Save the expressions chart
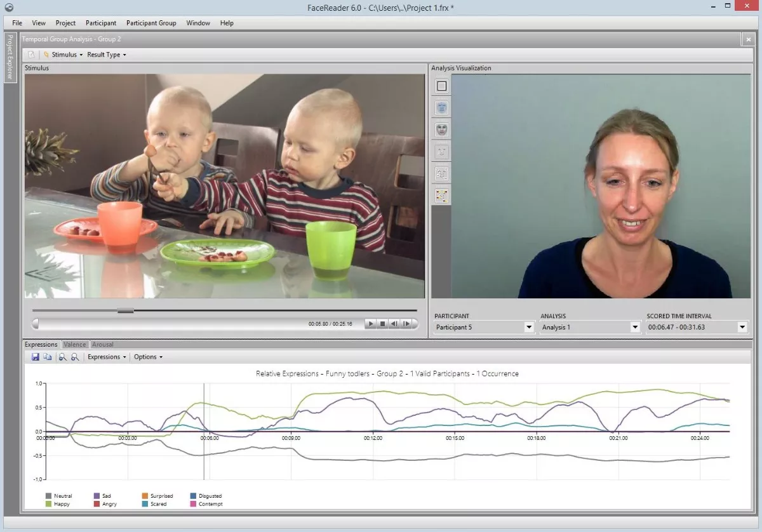This screenshot has width=762, height=532. [36, 357]
